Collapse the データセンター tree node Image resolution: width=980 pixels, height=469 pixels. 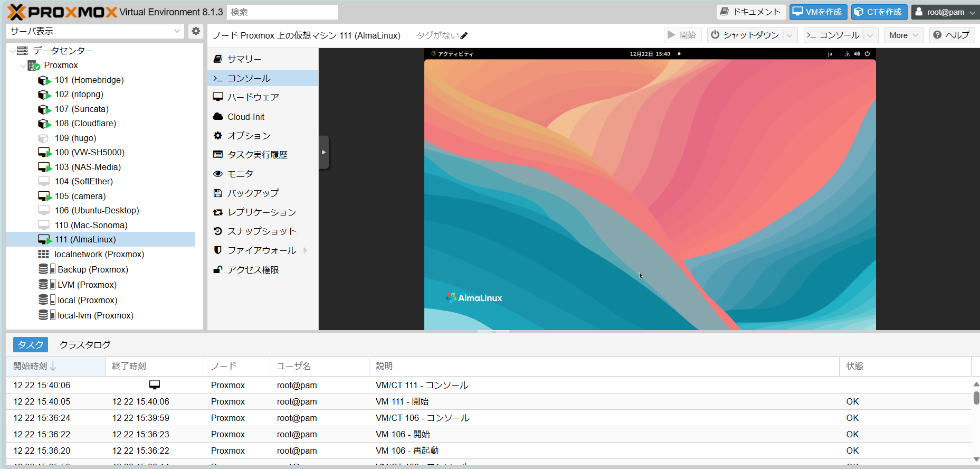click(x=13, y=51)
